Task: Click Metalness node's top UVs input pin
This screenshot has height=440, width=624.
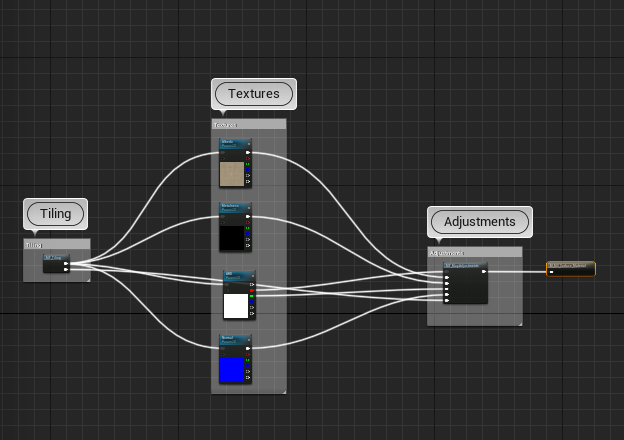Action: pyautogui.click(x=223, y=216)
